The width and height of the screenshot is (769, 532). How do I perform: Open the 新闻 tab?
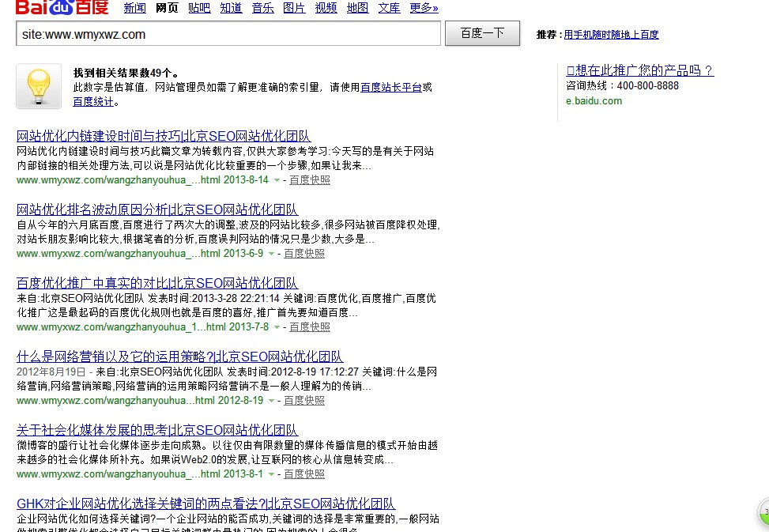[x=134, y=8]
